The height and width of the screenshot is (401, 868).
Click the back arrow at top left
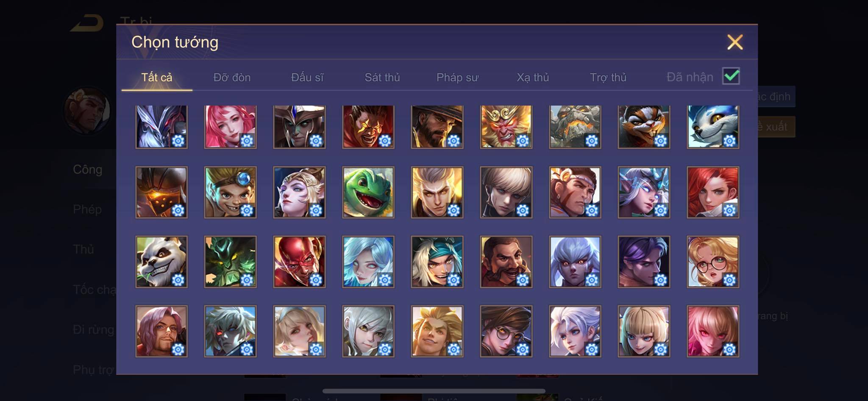[x=87, y=23]
